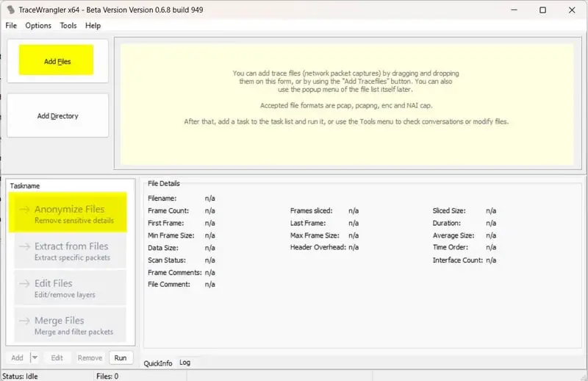Click the Header Overhead: label
The width and height of the screenshot is (588, 381).
pos(318,247)
